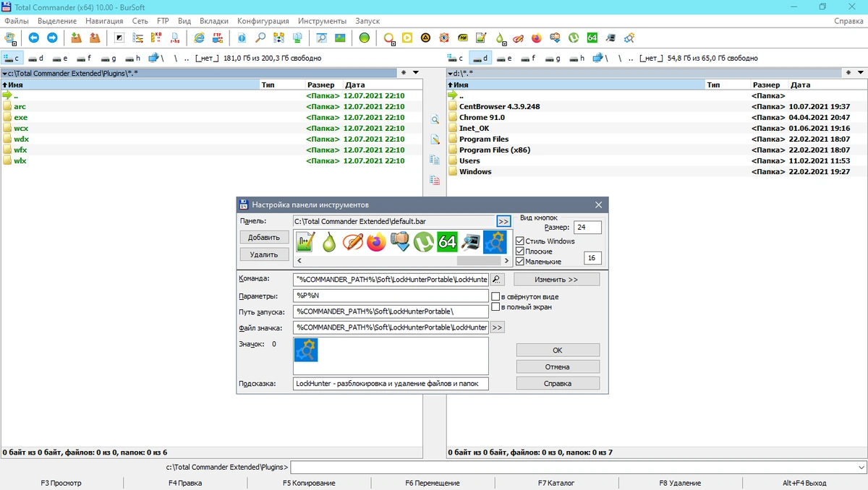The height and width of the screenshot is (490, 868).
Task: Click the right panel favorites asterisk button
Action: pyautogui.click(x=850, y=73)
